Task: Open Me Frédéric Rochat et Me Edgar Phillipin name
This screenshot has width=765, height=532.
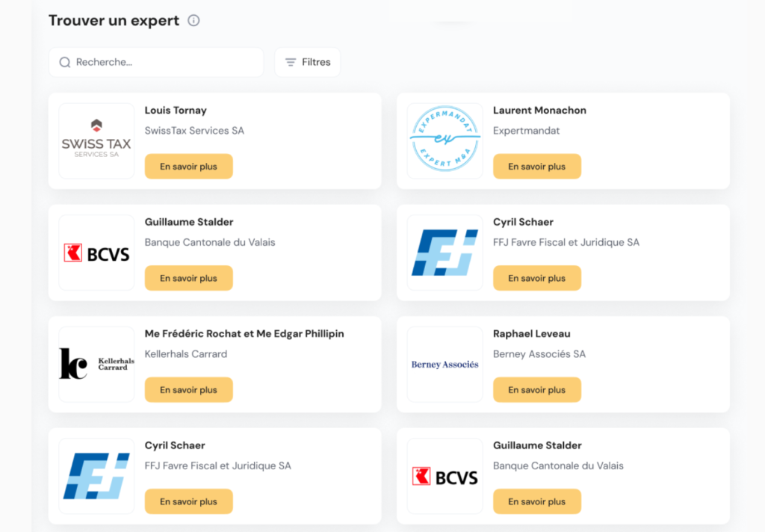Action: pyautogui.click(x=244, y=334)
